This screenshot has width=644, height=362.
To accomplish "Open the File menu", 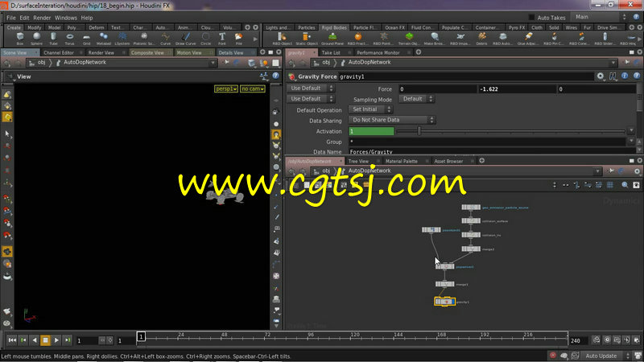I will (11, 18).
